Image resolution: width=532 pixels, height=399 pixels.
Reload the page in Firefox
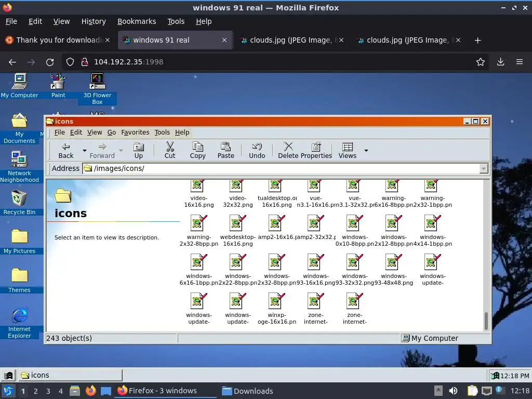tap(50, 62)
